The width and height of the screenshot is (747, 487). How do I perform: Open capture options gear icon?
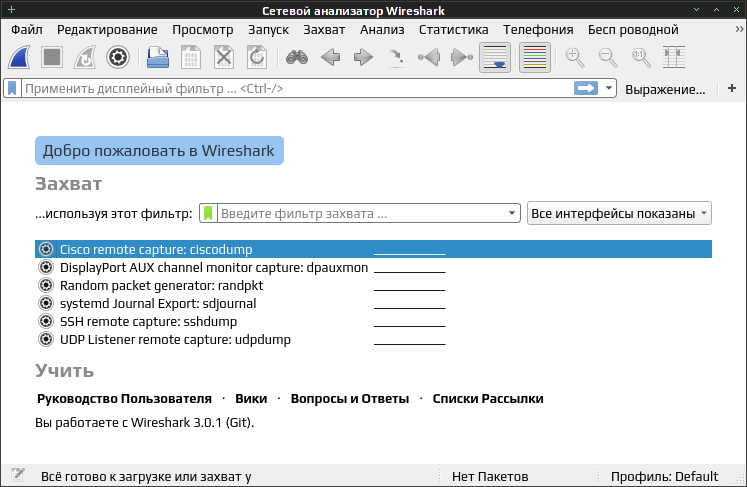(118, 58)
